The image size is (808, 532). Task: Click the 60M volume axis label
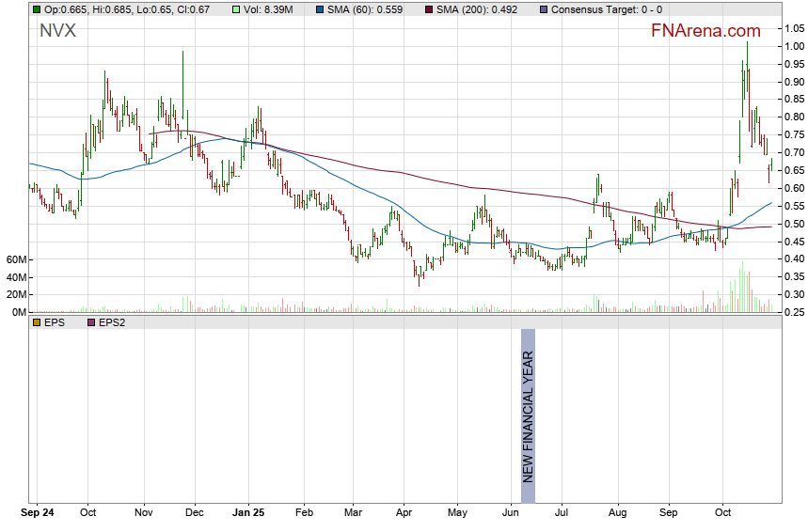[x=14, y=259]
